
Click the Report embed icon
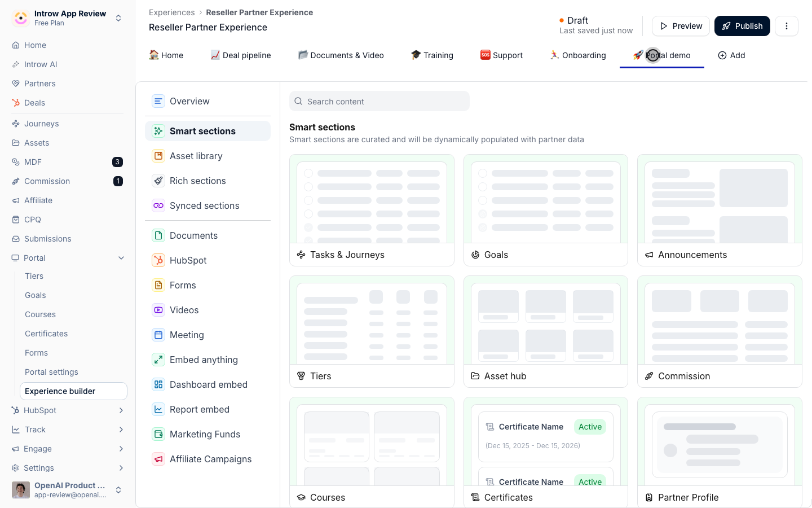tap(158, 409)
